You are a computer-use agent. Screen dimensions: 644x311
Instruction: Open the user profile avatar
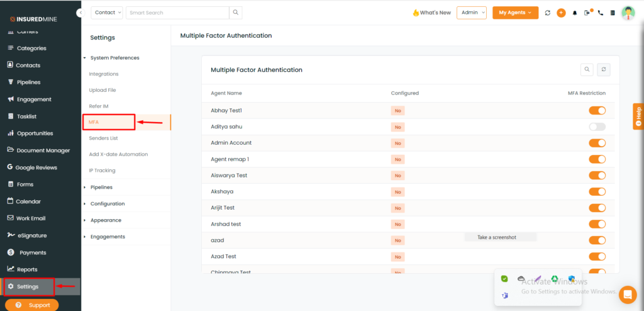(628, 13)
